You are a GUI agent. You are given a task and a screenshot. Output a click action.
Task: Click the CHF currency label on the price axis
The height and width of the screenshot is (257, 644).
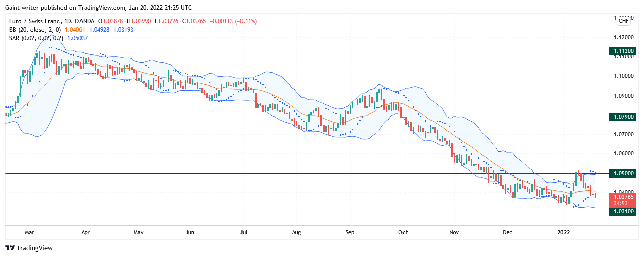[x=623, y=21]
